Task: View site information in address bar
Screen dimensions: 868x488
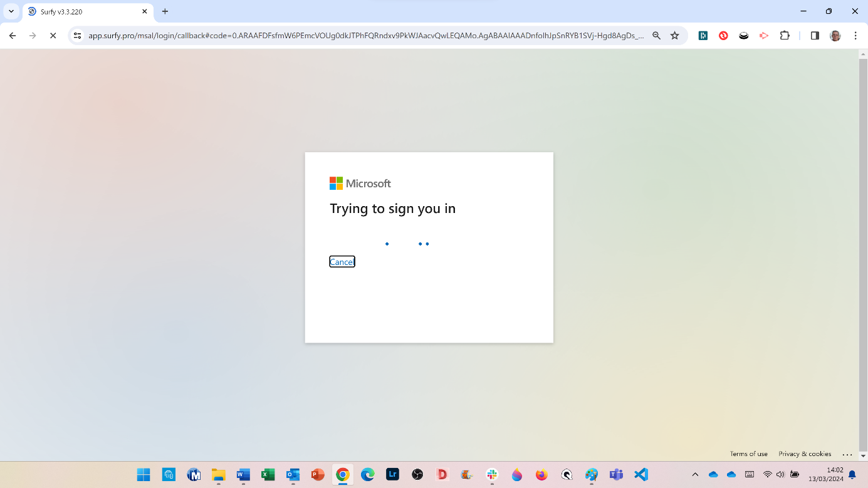Action: 77,36
